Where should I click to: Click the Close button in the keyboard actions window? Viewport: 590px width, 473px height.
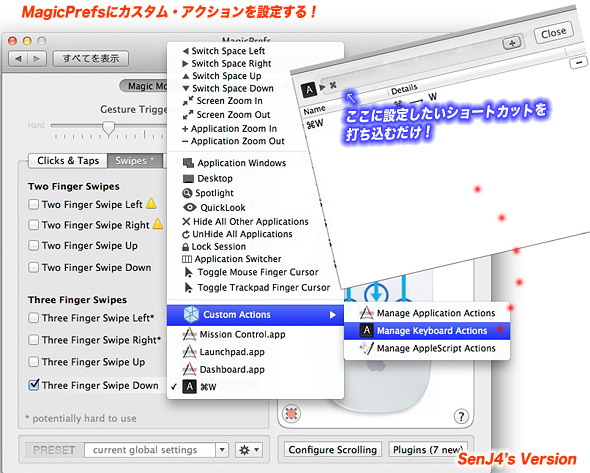click(554, 33)
